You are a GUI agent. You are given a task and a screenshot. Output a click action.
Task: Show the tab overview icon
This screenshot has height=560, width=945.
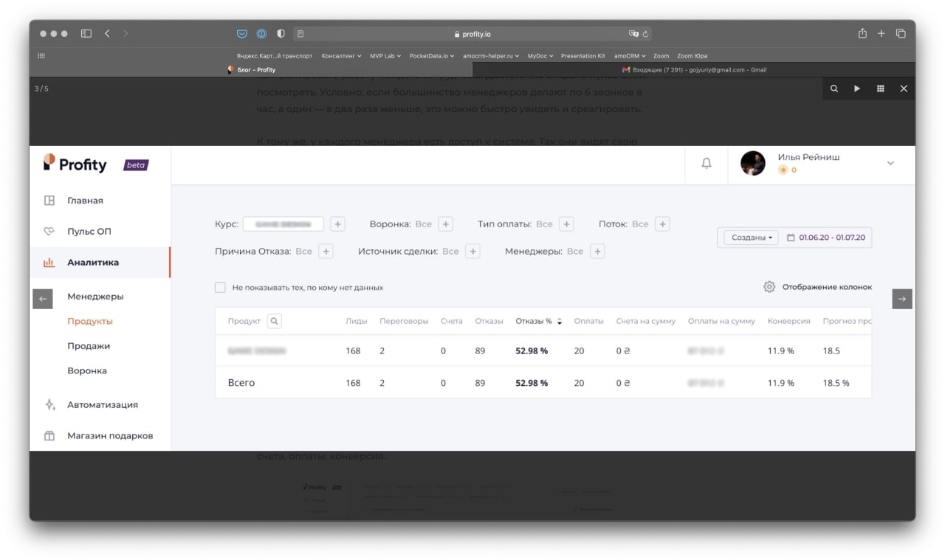pos(901,33)
